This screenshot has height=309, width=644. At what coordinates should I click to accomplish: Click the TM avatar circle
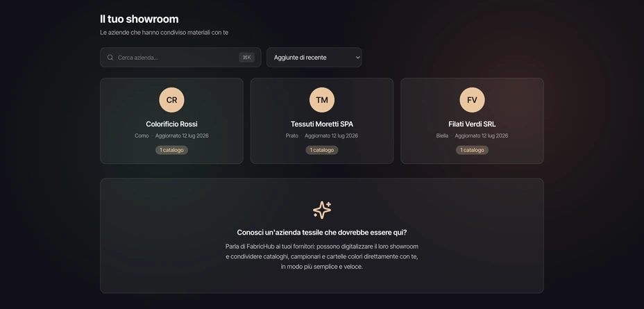point(322,100)
